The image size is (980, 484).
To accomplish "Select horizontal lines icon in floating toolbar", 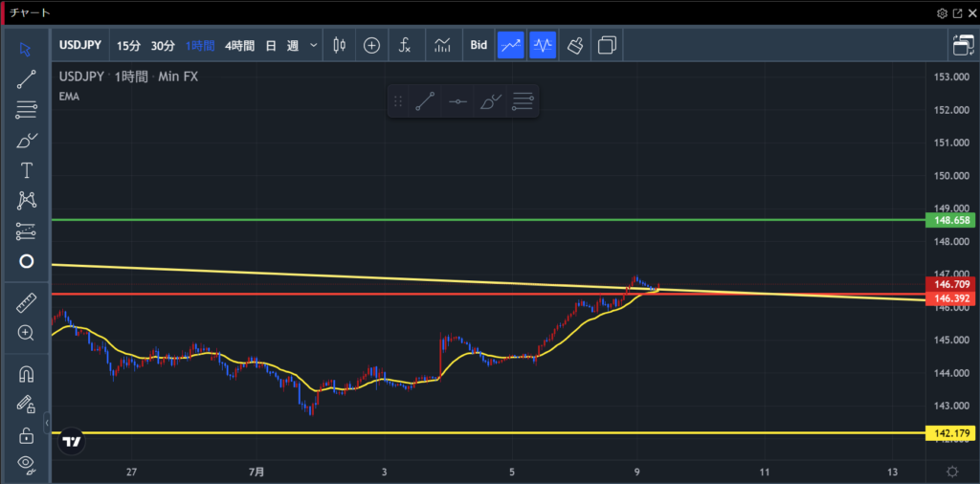I will tap(523, 101).
